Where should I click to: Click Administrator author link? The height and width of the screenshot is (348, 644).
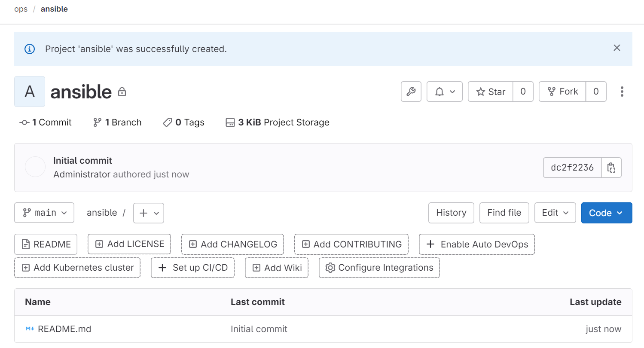(82, 174)
